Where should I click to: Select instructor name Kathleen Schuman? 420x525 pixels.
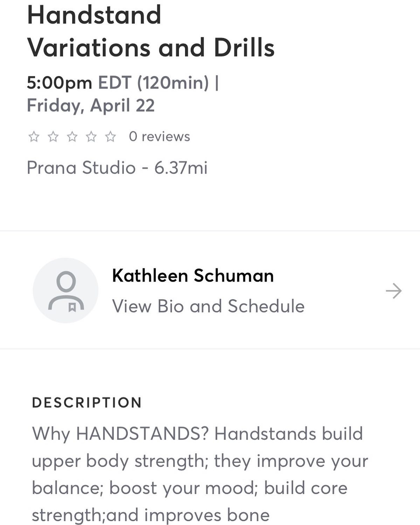click(193, 276)
